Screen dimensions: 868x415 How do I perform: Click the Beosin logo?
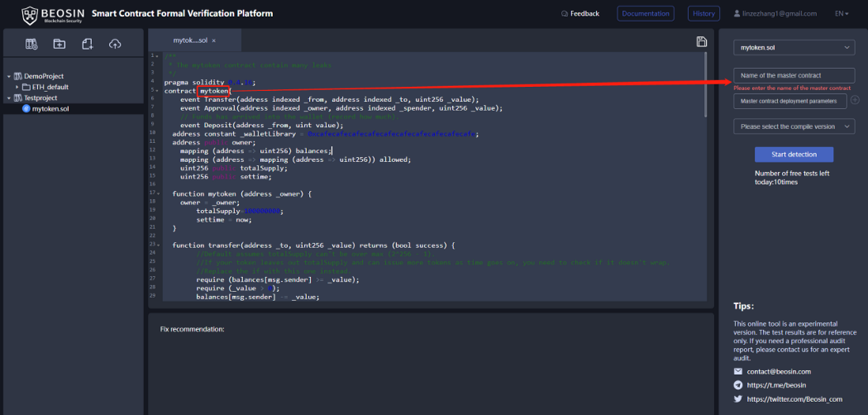[53, 15]
